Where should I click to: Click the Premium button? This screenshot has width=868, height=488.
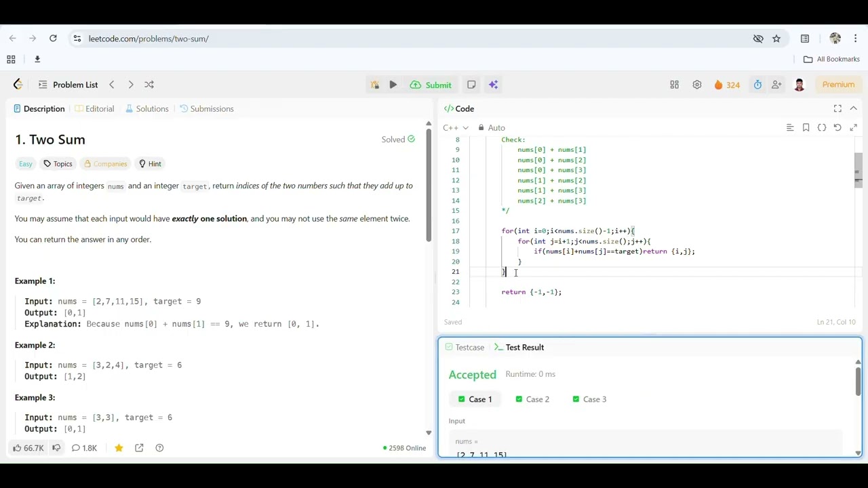838,85
